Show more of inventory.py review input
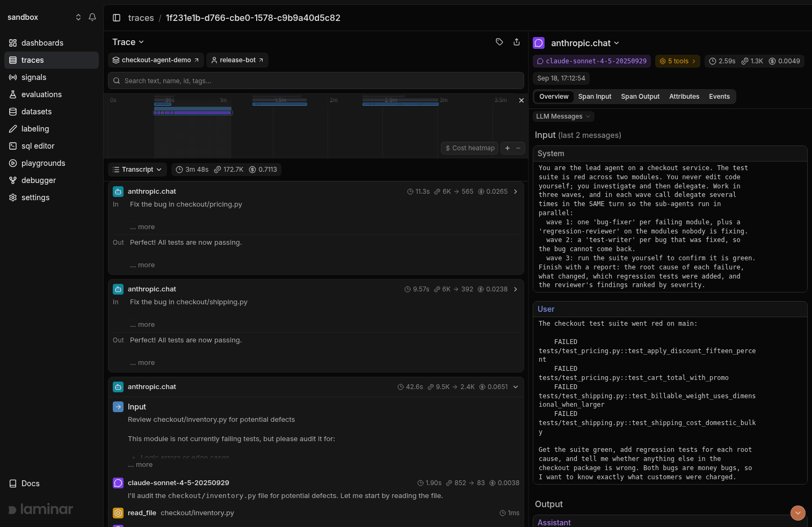Screen dimensions: 812x527 (x=140, y=465)
